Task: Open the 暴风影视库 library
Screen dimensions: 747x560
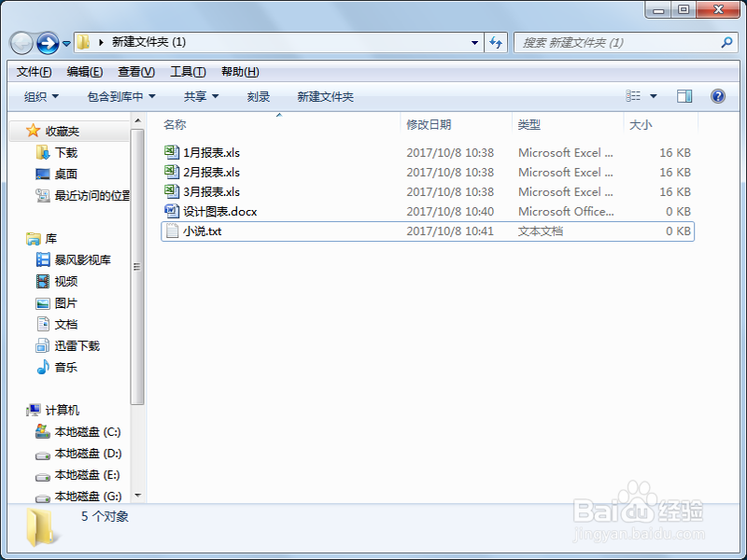Action: (x=82, y=260)
